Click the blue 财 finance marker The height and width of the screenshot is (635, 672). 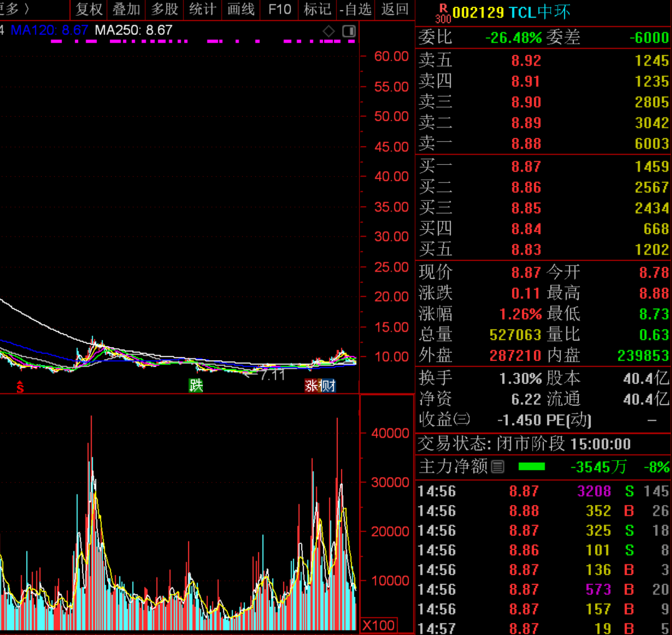[x=328, y=386]
